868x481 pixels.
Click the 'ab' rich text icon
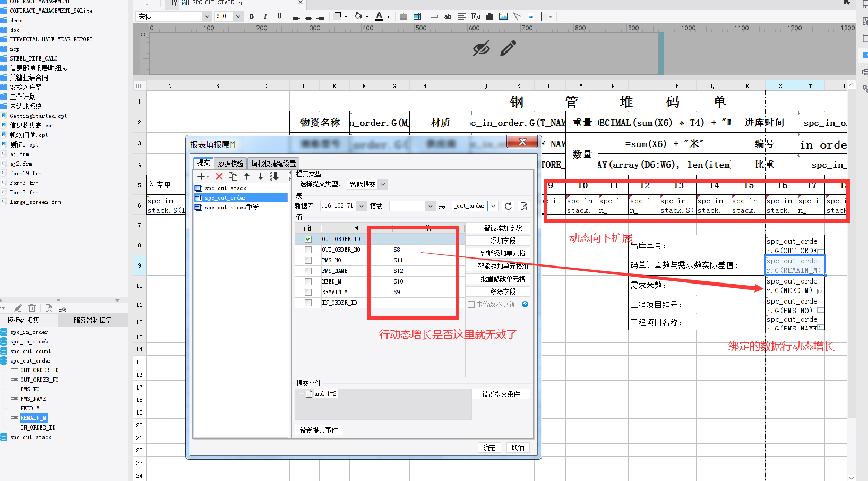[448, 16]
